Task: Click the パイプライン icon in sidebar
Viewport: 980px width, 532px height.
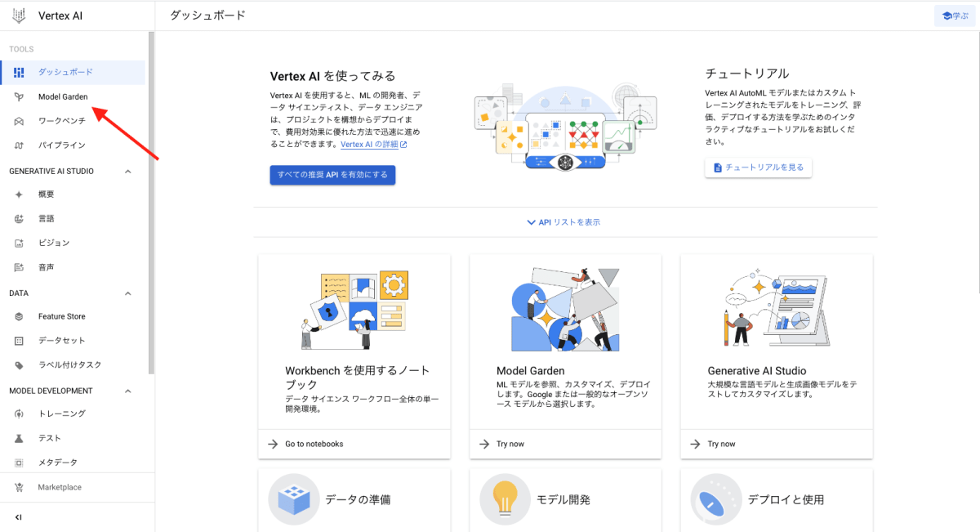Action: click(x=19, y=145)
